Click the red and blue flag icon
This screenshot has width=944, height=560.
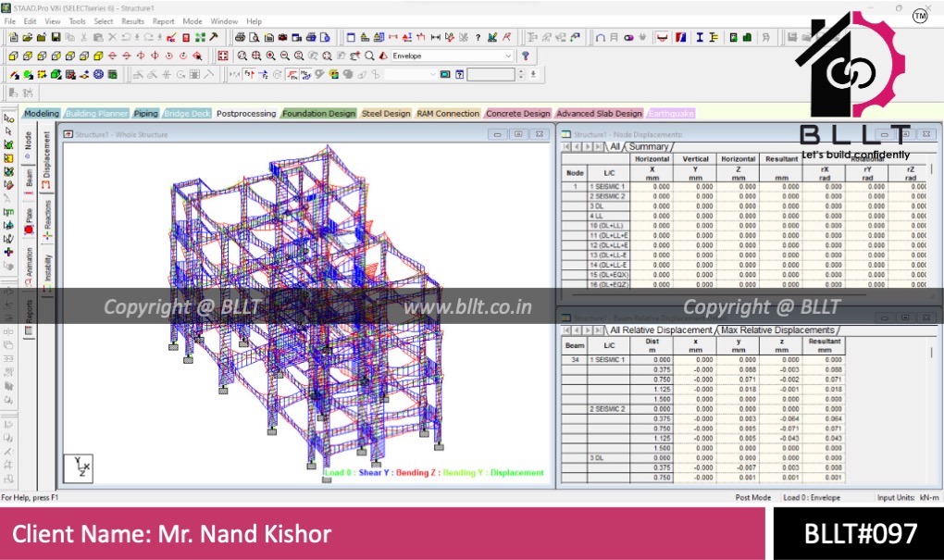pyautogui.click(x=681, y=37)
